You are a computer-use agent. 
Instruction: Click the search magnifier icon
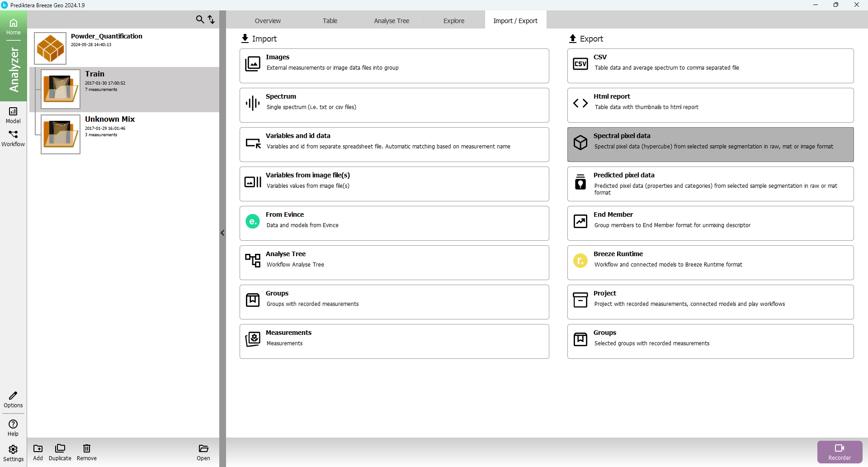(x=199, y=19)
